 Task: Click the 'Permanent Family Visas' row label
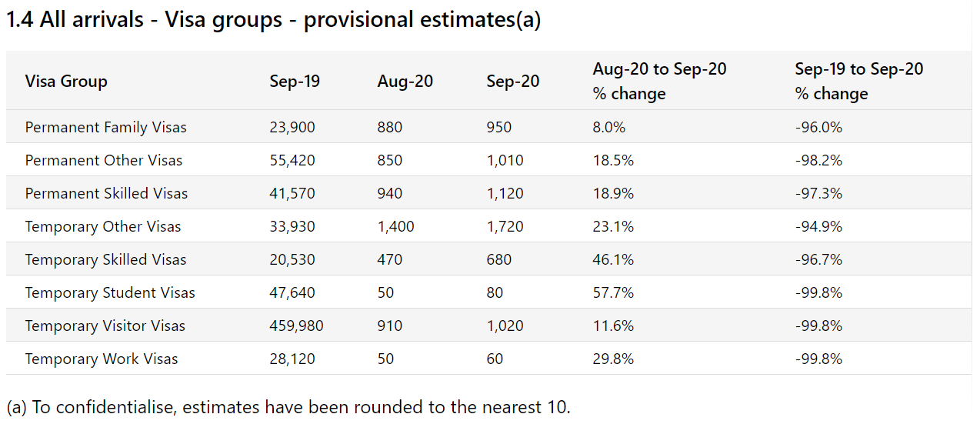(105, 127)
